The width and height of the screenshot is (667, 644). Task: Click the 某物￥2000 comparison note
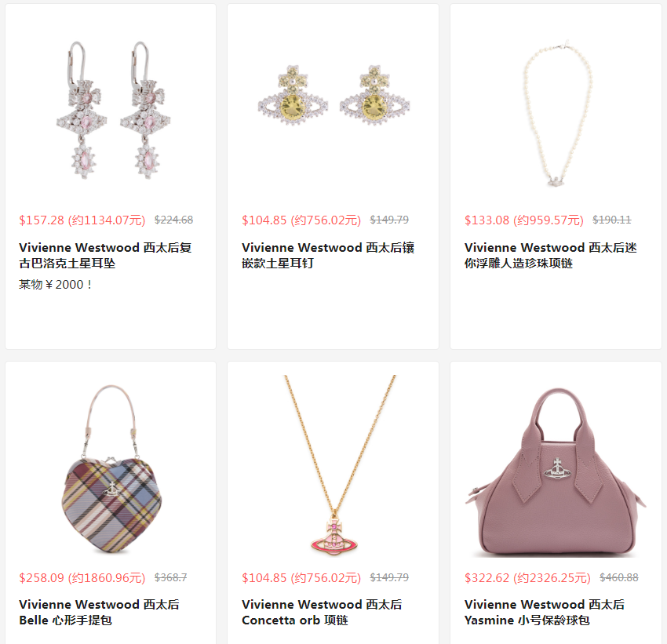[56, 285]
